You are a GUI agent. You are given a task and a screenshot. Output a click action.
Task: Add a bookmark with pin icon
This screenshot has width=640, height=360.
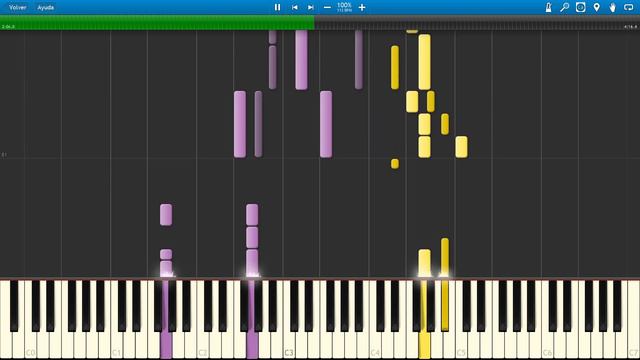(x=597, y=7)
